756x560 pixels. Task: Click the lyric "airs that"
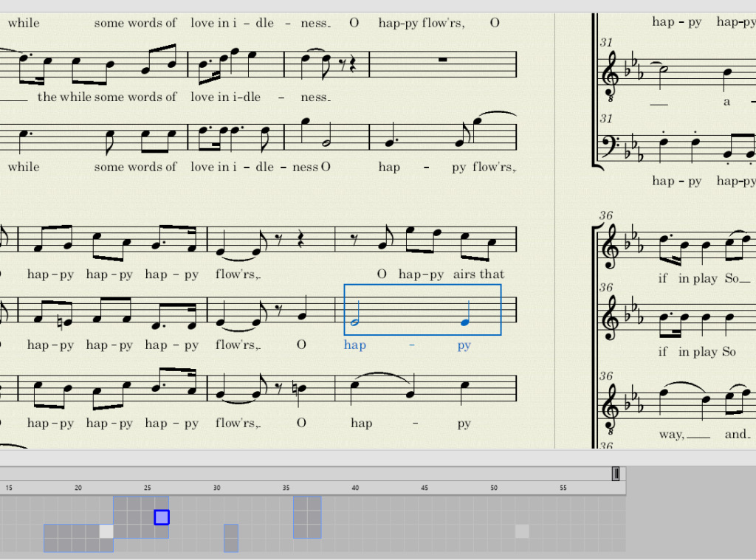pyautogui.click(x=478, y=274)
